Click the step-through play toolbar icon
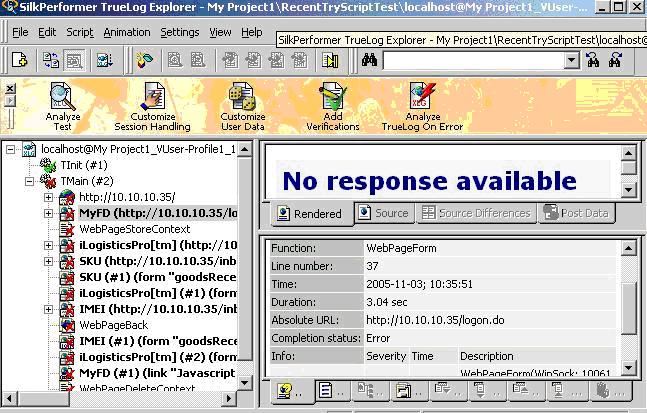This screenshot has height=413, width=647. (x=330, y=60)
